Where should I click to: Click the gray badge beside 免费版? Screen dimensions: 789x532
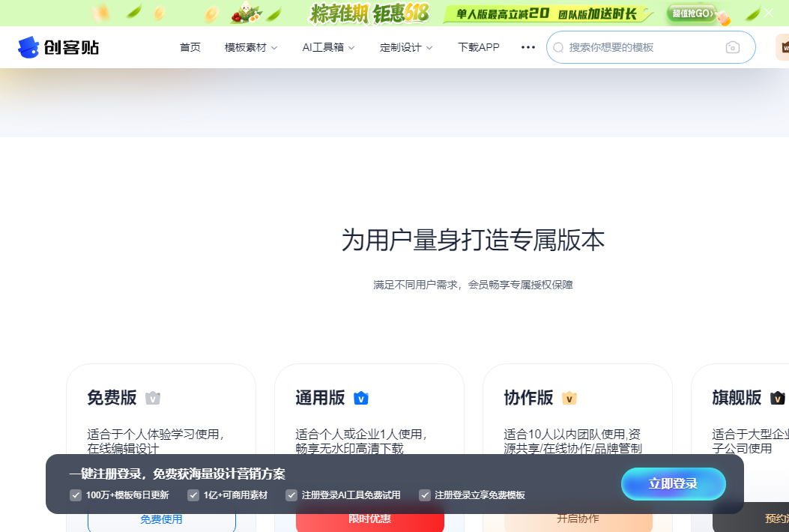coord(153,398)
